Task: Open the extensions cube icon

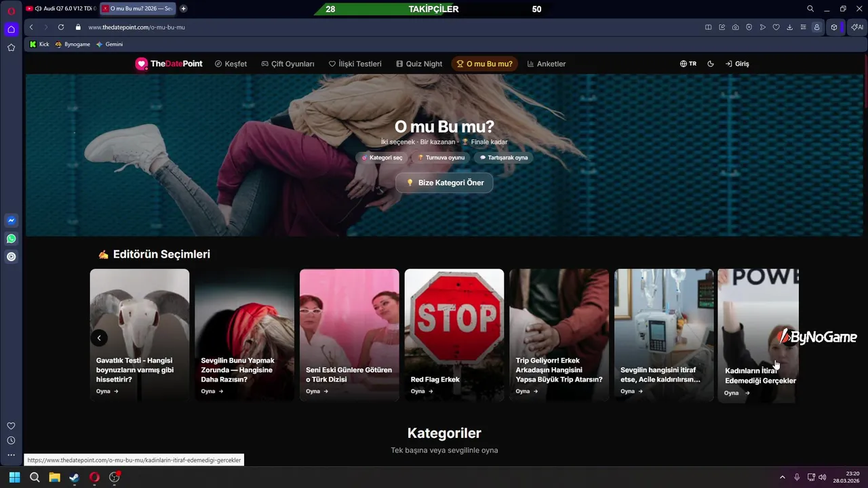Action: [x=834, y=27]
